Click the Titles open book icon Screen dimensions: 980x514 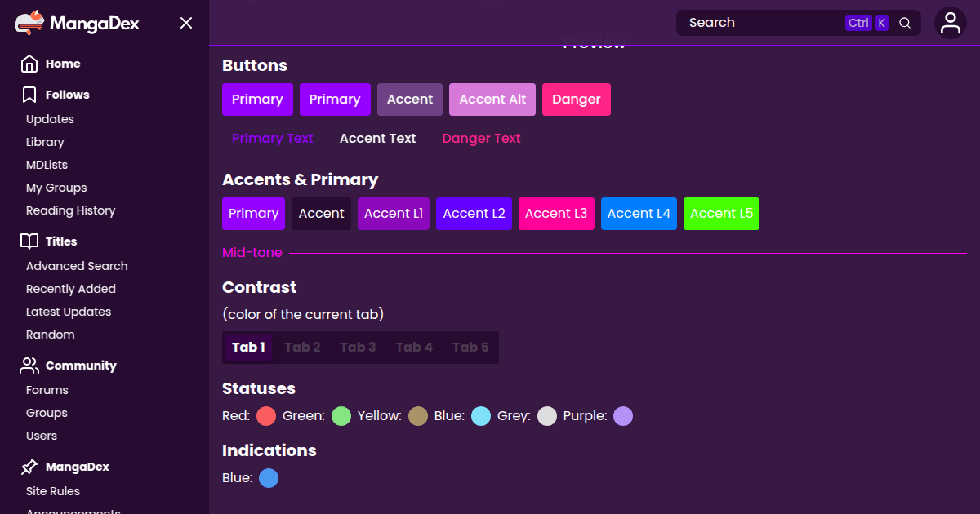[29, 241]
